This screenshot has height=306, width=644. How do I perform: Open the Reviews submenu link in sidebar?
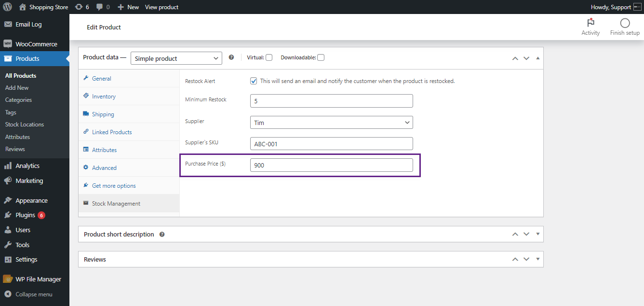tap(15, 149)
